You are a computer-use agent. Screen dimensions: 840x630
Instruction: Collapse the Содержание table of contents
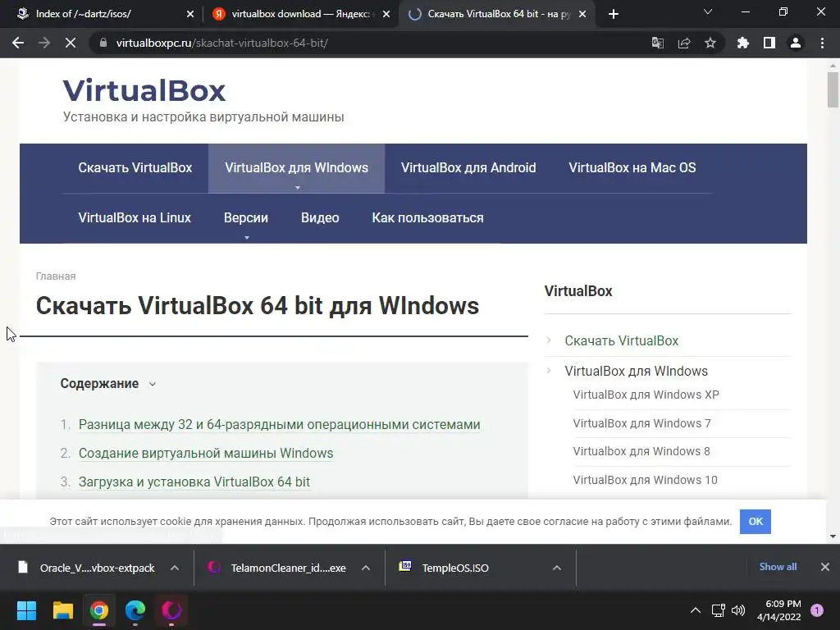(x=152, y=384)
